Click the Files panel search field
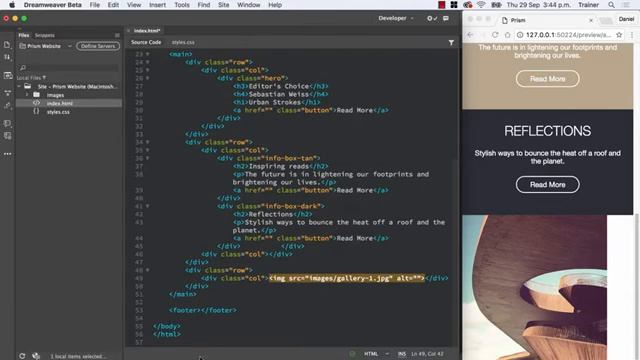The image size is (640, 360). pos(69,67)
